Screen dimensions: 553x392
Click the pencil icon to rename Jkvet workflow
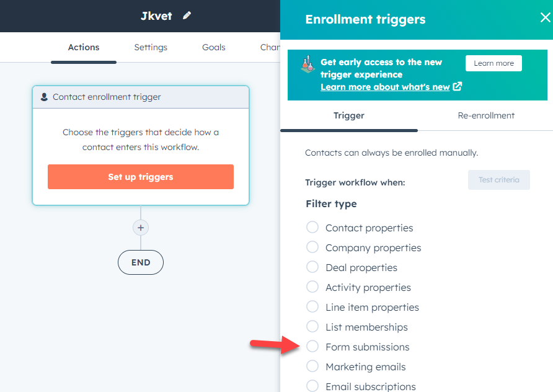187,16
